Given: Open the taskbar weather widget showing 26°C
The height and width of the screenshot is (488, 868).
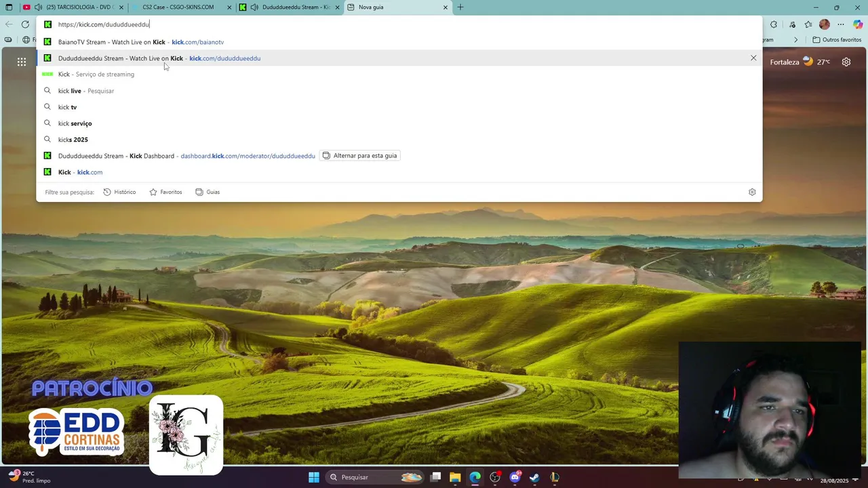Looking at the screenshot, I should point(30,477).
